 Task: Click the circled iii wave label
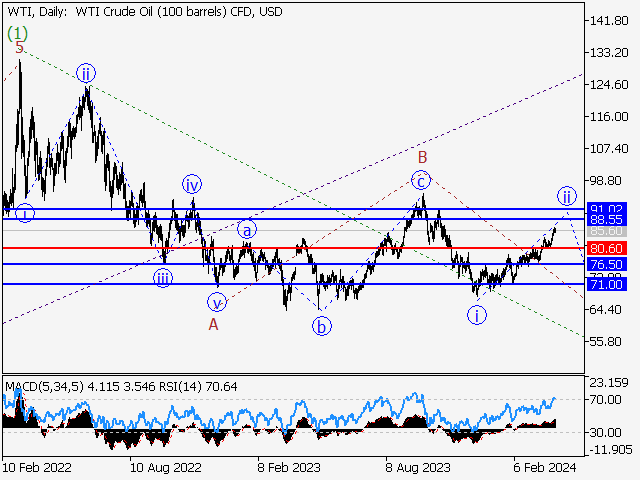point(163,278)
